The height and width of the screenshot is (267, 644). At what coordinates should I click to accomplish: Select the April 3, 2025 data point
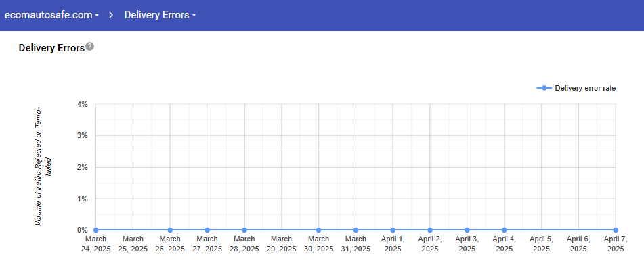[x=467, y=230]
